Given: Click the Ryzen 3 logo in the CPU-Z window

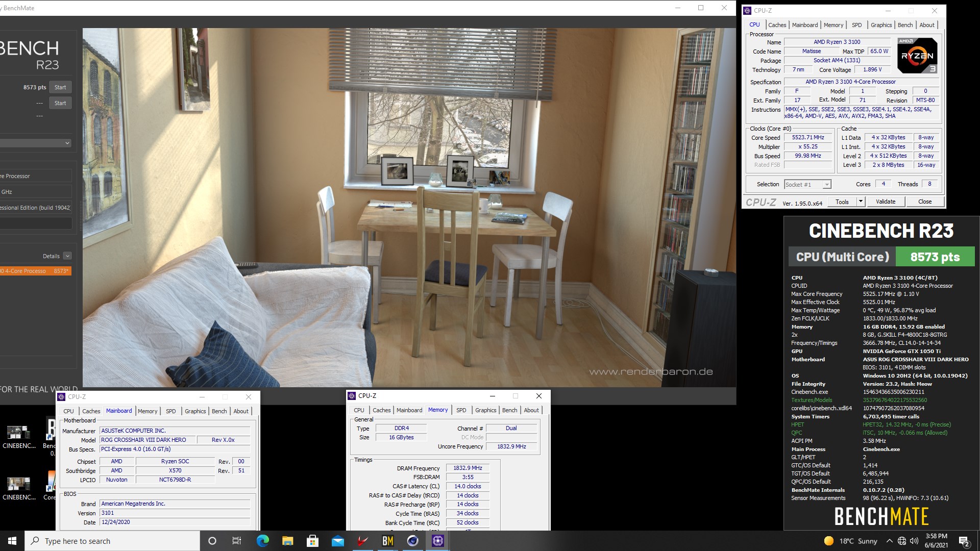Looking at the screenshot, I should pos(917,55).
